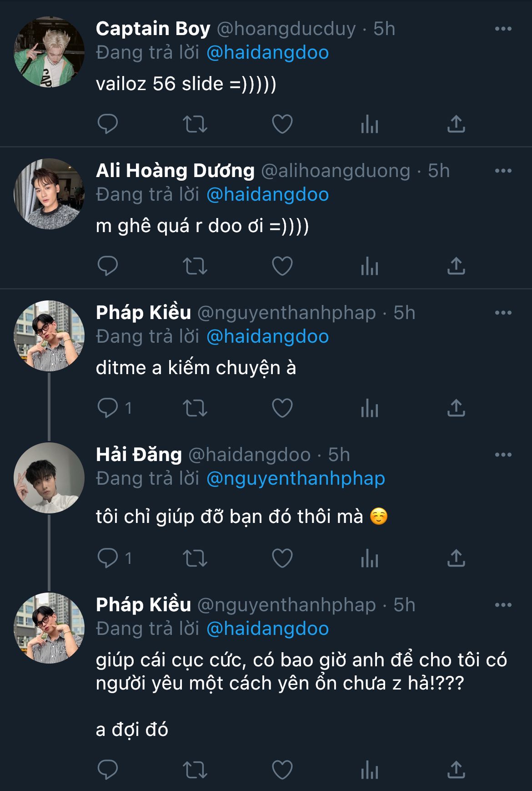Like Pháp Kiều's 'kiếm chuyện' tweet

point(282,408)
